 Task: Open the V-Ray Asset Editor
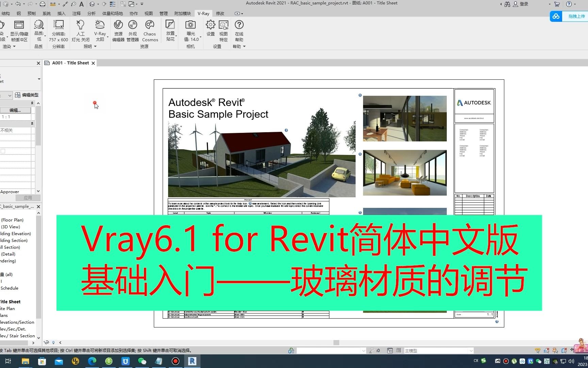click(x=118, y=25)
